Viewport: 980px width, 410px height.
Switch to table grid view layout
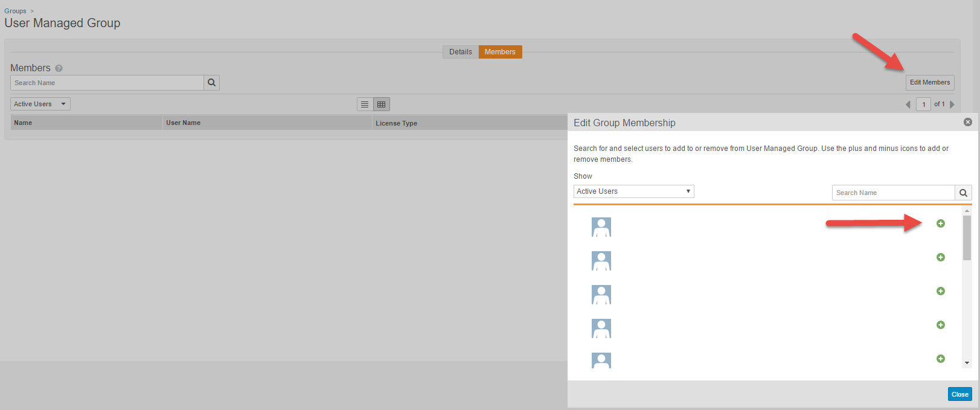coord(382,104)
